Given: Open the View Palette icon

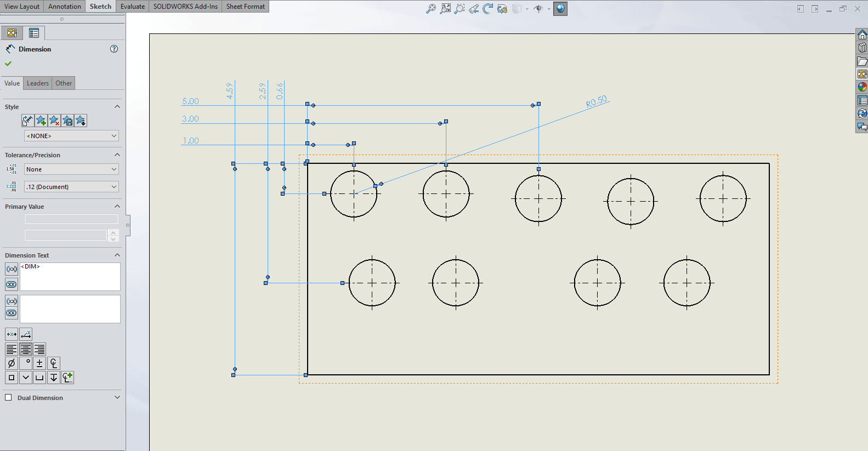Looking at the screenshot, I should tap(862, 75).
